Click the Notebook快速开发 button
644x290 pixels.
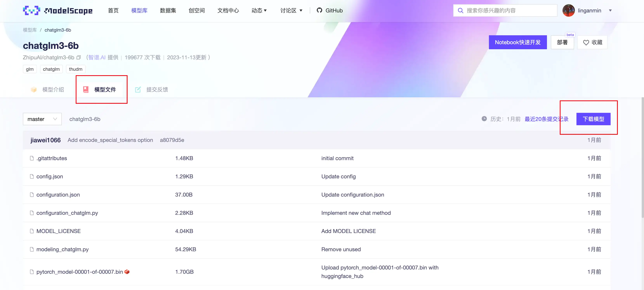pyautogui.click(x=518, y=42)
